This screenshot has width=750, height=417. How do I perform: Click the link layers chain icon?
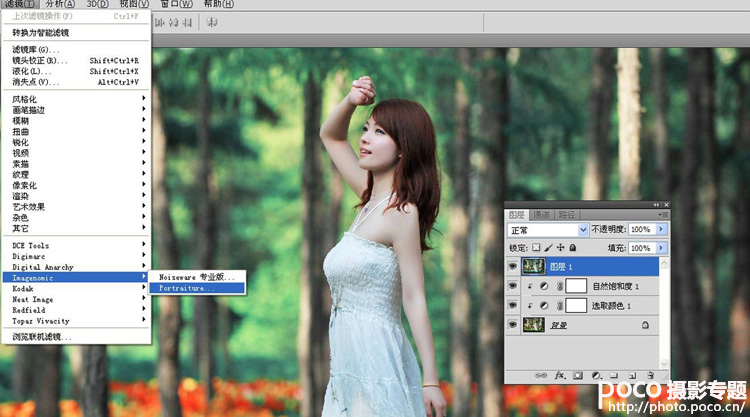[540, 376]
